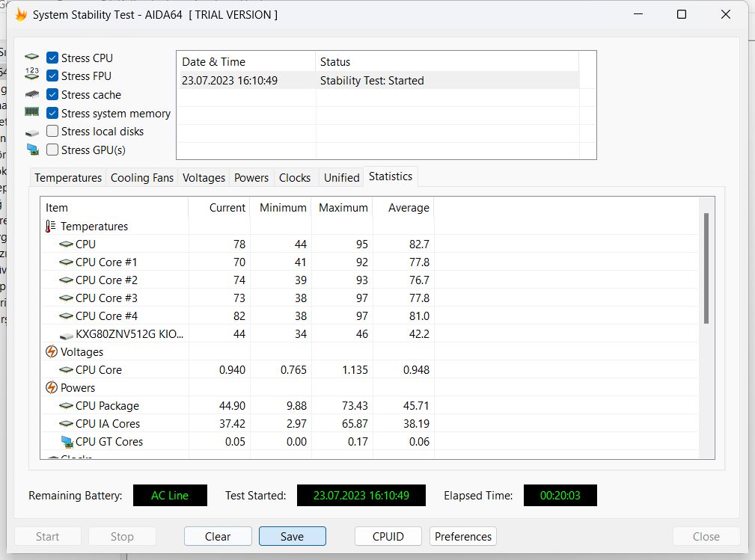Click the Test Started timestamp display
The width and height of the screenshot is (755, 560).
click(x=361, y=496)
